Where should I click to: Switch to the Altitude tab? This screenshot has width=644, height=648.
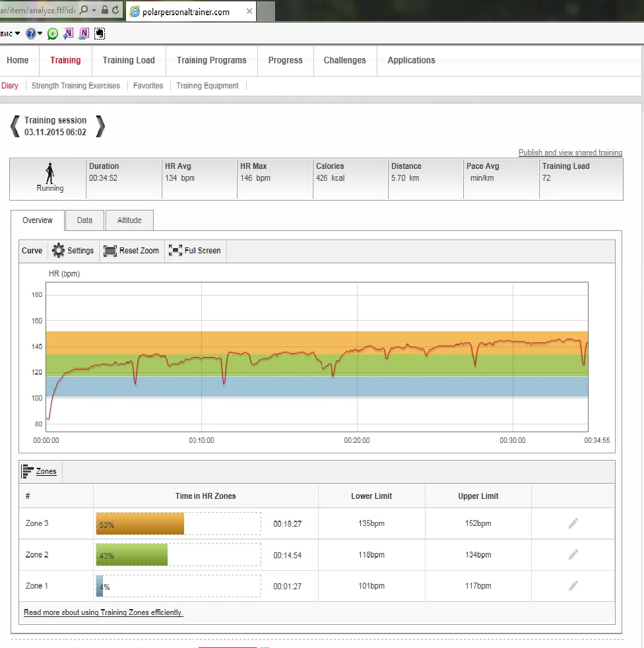pyautogui.click(x=129, y=220)
